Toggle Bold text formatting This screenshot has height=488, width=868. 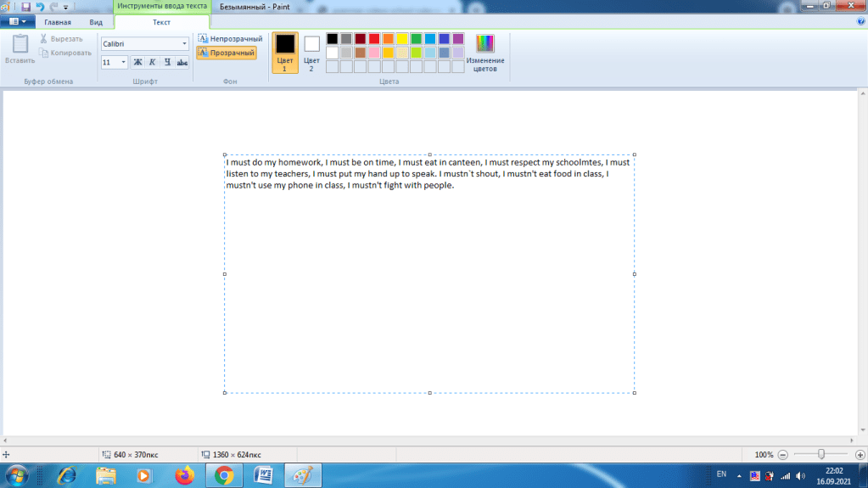click(137, 62)
